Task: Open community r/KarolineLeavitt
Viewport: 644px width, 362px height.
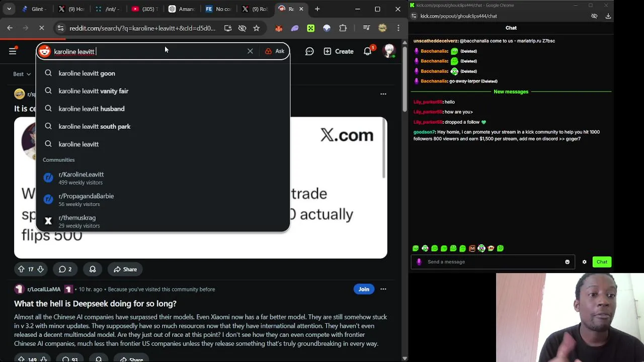Action: click(163, 178)
